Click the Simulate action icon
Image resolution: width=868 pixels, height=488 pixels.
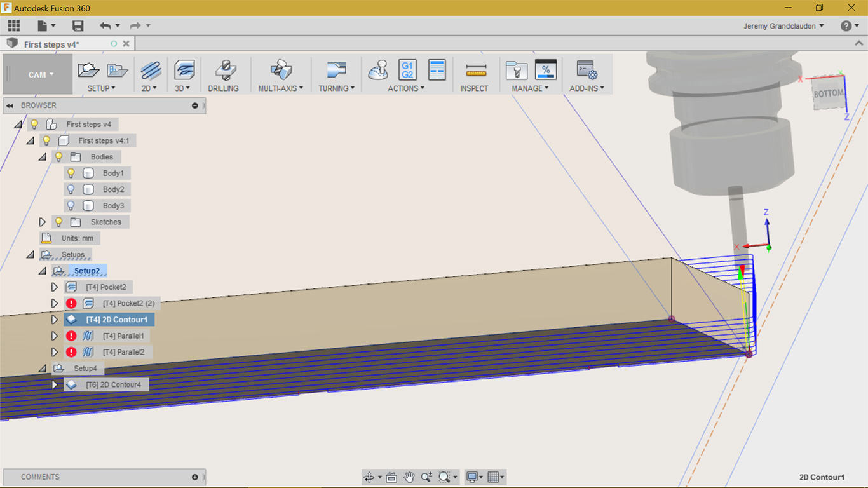click(x=379, y=70)
